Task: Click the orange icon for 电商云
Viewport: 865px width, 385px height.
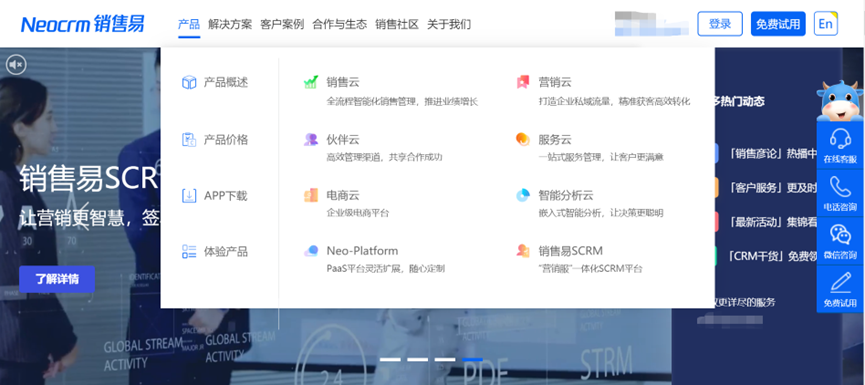Action: [311, 195]
